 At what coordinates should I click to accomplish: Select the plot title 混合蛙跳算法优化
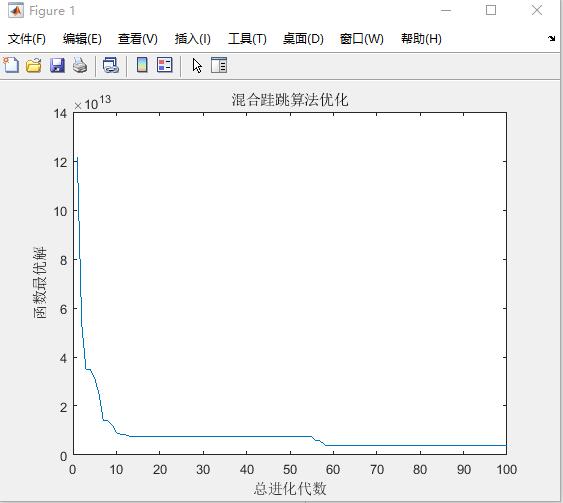(x=290, y=99)
